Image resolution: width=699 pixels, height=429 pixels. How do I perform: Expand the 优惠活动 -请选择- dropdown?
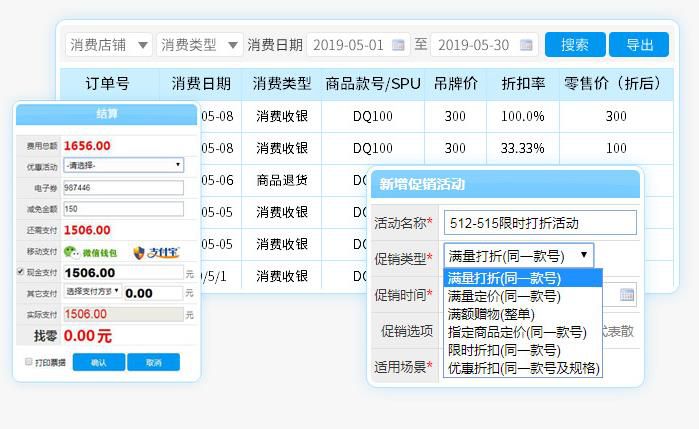coord(123,165)
